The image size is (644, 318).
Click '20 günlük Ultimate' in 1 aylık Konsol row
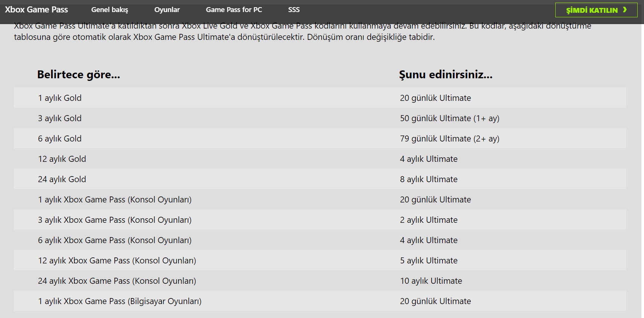[x=435, y=199]
